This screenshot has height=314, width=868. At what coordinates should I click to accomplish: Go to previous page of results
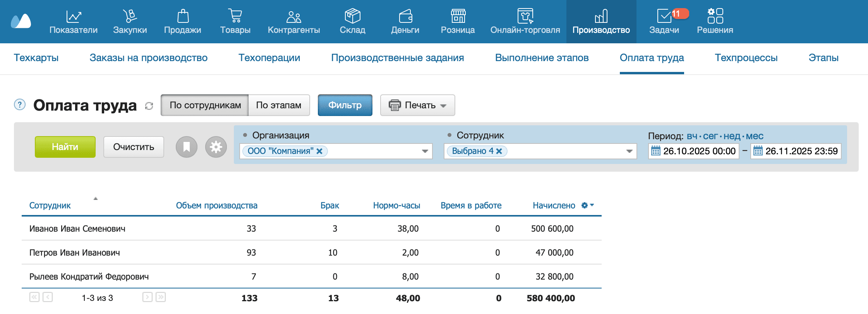pyautogui.click(x=48, y=297)
